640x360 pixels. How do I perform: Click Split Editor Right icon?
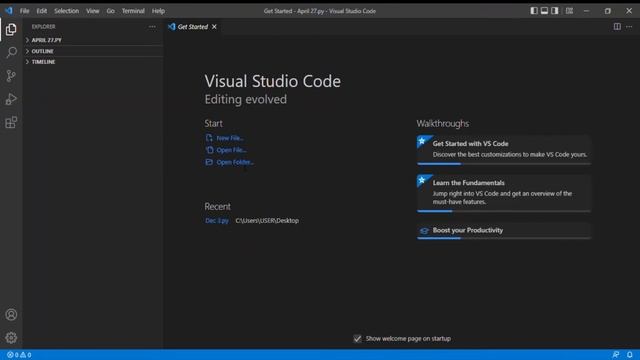(617, 27)
